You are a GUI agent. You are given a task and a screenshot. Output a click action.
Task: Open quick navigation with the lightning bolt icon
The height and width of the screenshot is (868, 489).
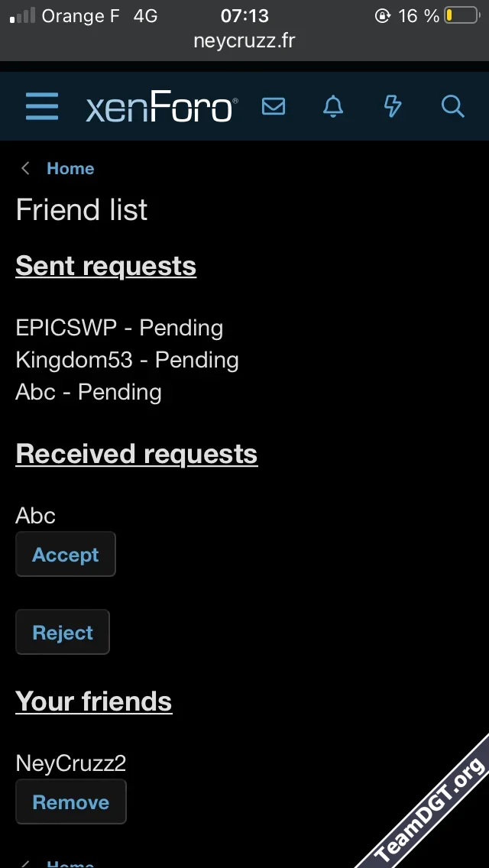pos(392,107)
